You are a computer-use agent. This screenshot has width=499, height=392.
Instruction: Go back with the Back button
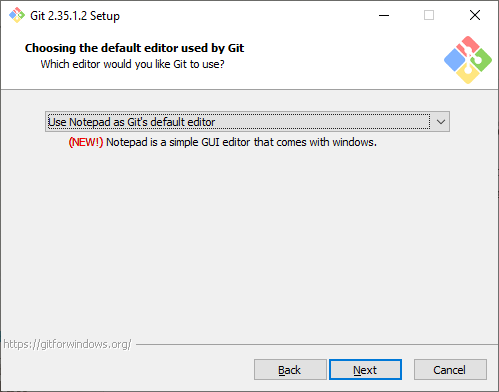pos(290,369)
